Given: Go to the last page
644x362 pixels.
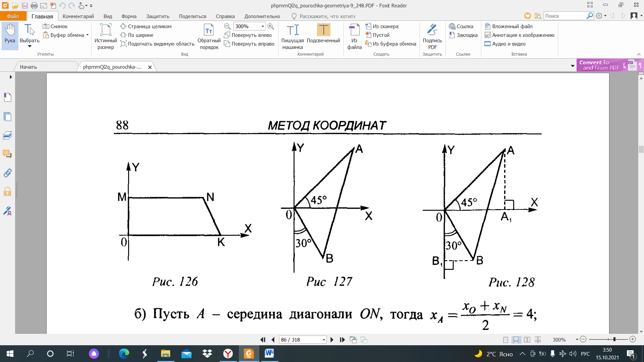Looking at the screenshot, I should 342,340.
